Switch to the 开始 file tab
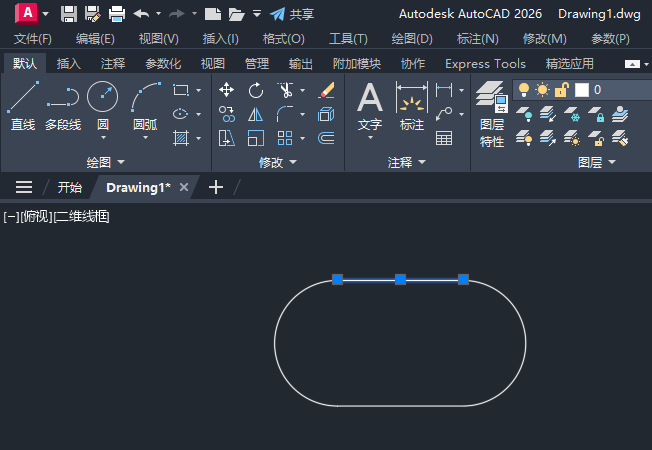This screenshot has height=450, width=652. click(69, 188)
